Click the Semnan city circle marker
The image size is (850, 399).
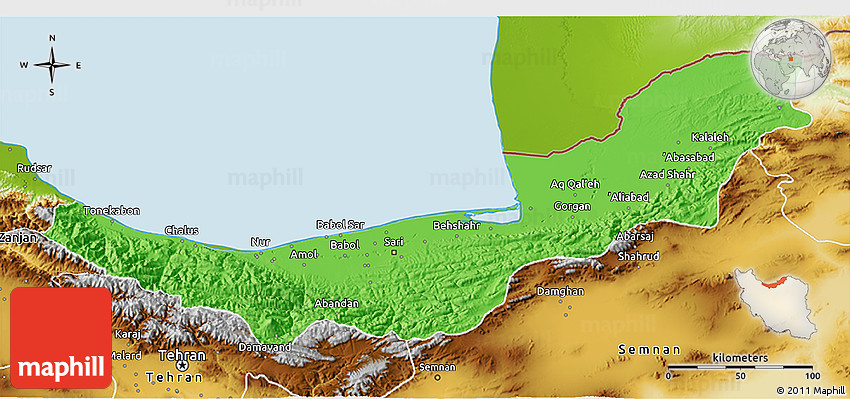[x=438, y=377]
